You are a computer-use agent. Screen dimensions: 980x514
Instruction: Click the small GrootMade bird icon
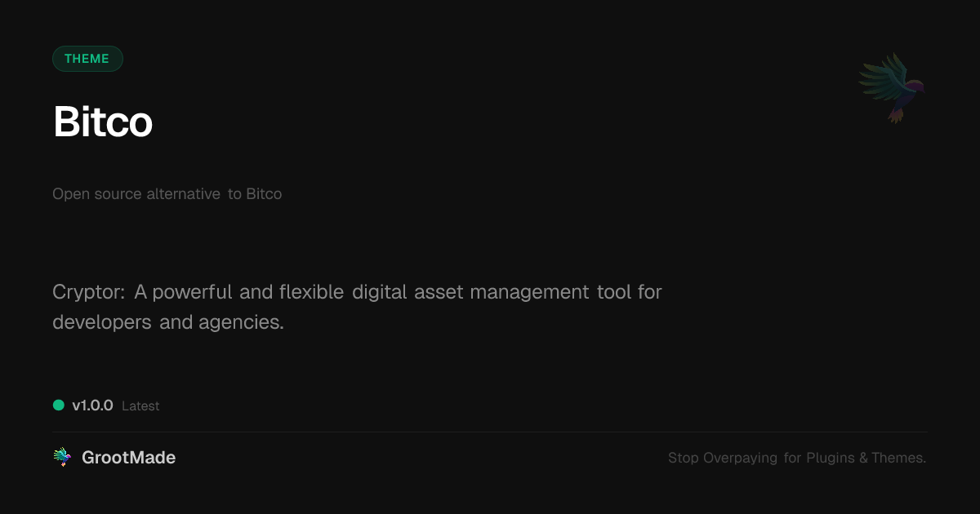click(62, 458)
